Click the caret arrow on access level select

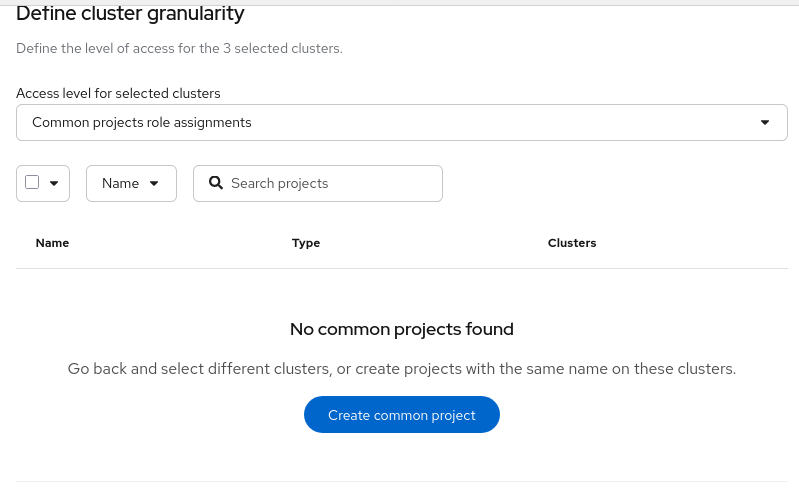click(x=765, y=123)
